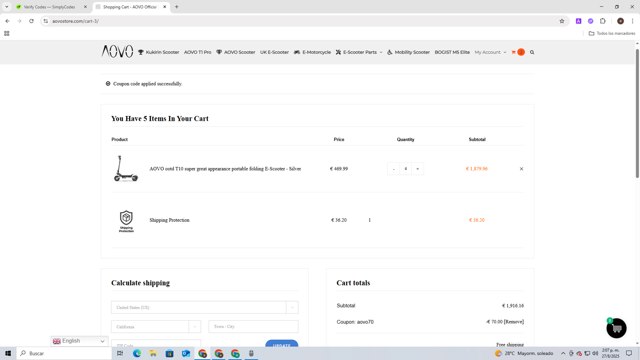This screenshot has width=640, height=360.
Task: Open the Mobility Scooter menu item
Action: (408, 52)
